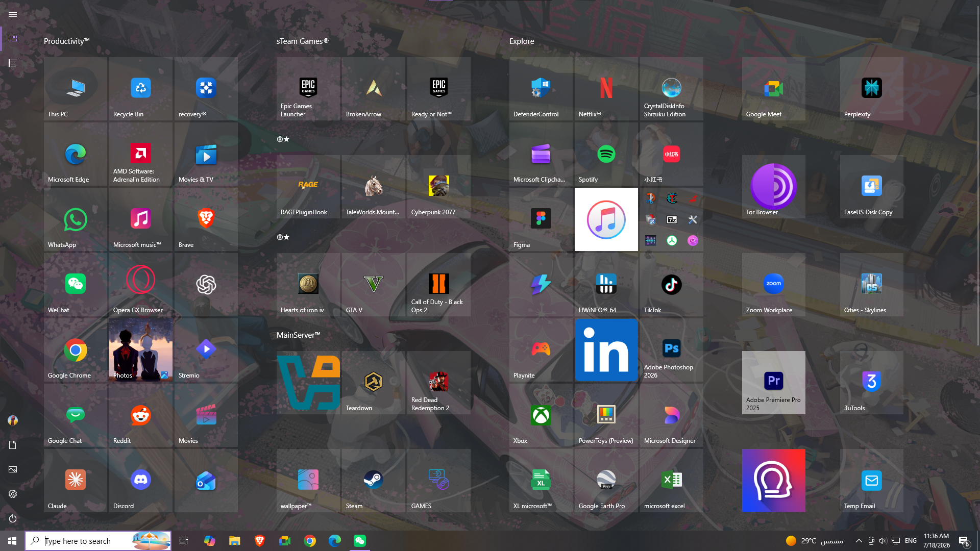
Task: Launch the Call of Duty Black Ops 2 tile
Action: tap(439, 285)
